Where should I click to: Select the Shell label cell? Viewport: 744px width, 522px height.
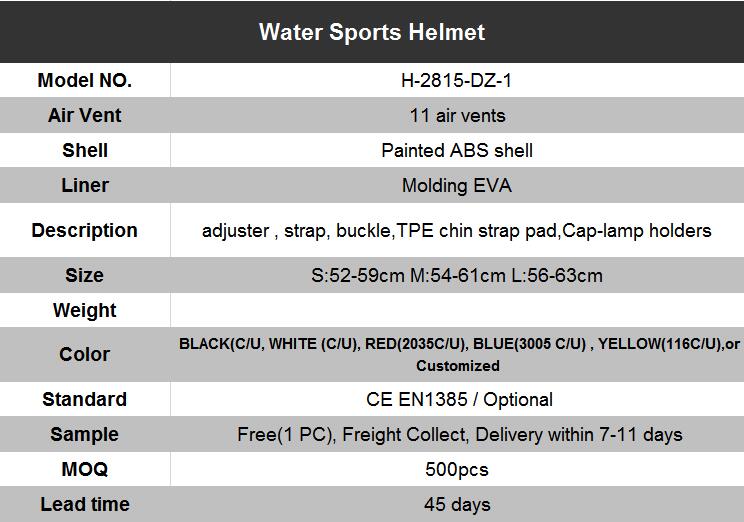[x=85, y=150]
